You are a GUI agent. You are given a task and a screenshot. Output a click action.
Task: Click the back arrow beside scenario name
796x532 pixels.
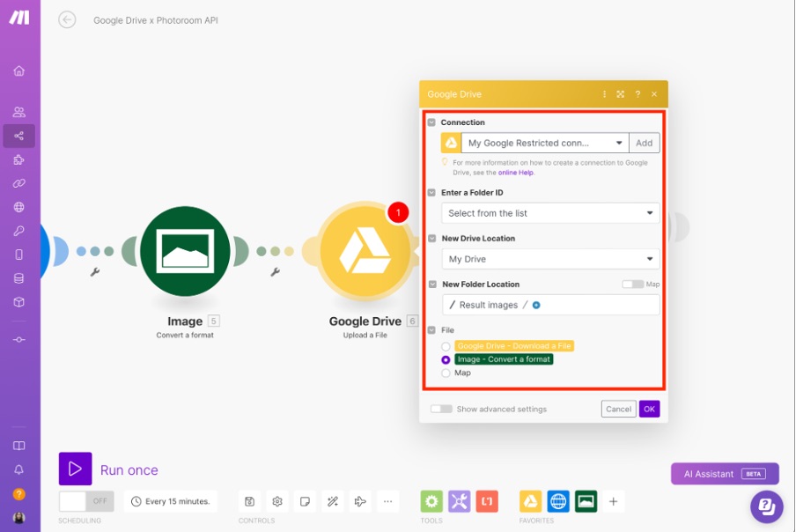coord(67,20)
